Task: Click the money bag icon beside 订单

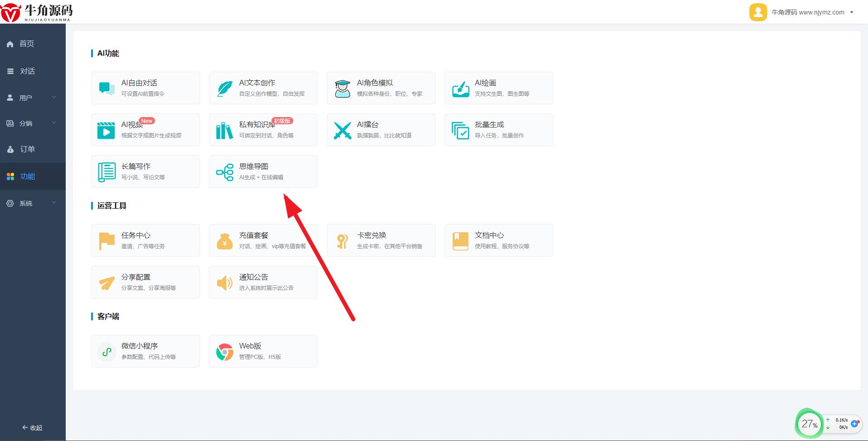Action: tap(10, 149)
